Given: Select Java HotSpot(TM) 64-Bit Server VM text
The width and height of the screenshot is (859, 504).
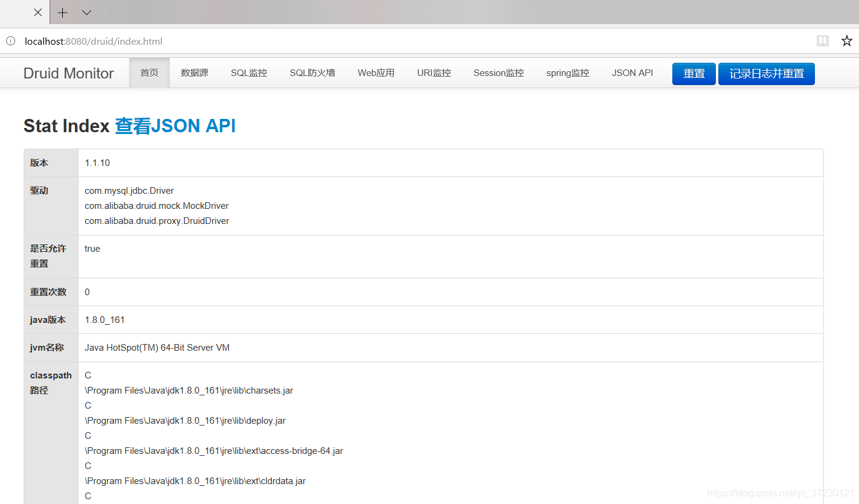Looking at the screenshot, I should [157, 348].
